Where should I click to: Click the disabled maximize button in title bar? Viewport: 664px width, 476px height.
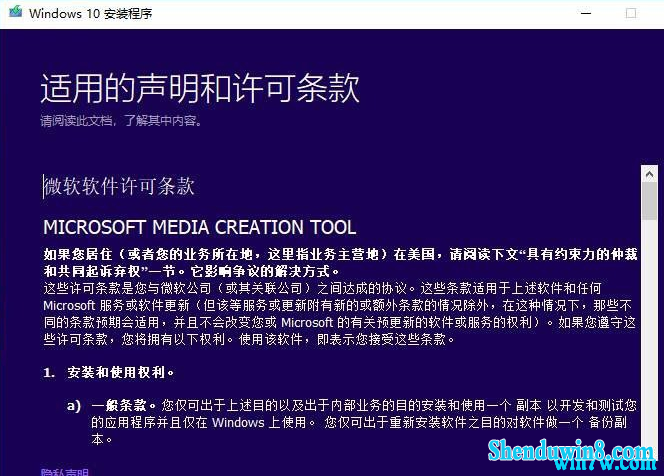click(x=631, y=13)
